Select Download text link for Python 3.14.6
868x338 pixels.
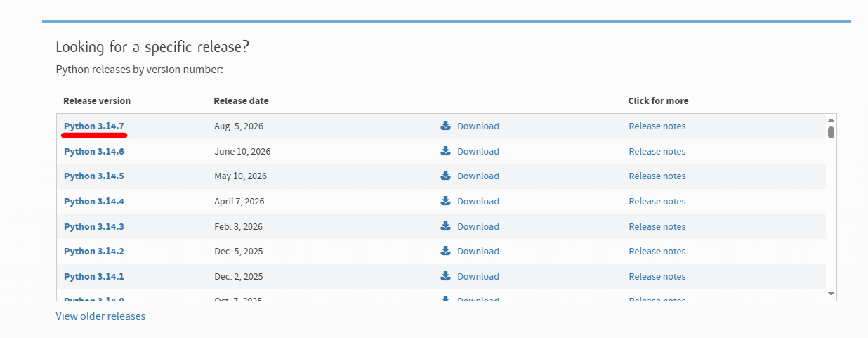(478, 151)
